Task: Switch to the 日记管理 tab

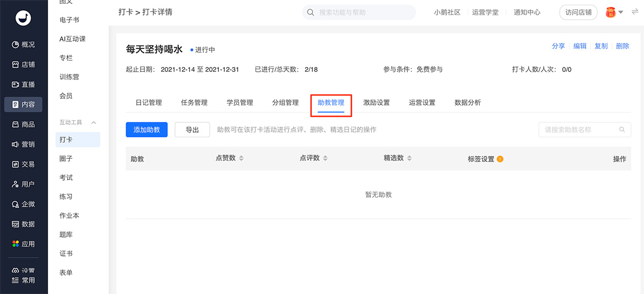Action: tap(149, 102)
